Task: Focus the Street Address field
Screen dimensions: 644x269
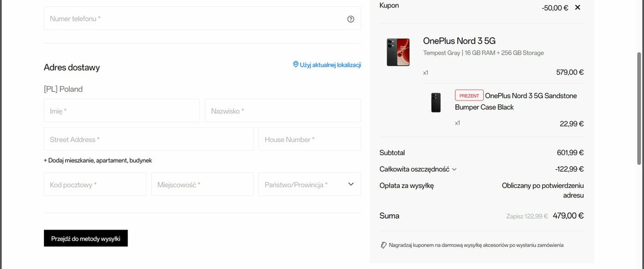Action: coord(148,140)
